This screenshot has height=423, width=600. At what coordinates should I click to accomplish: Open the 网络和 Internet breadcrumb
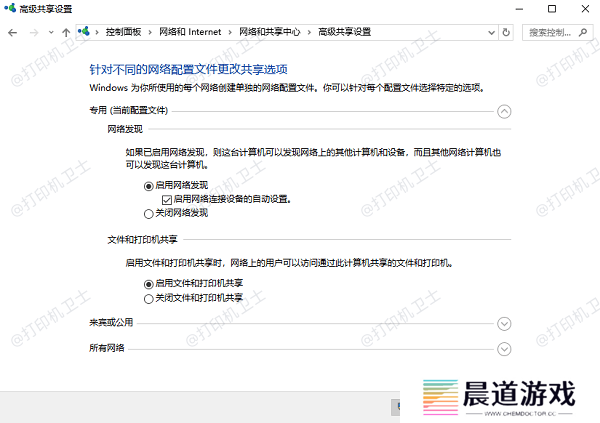tap(190, 32)
